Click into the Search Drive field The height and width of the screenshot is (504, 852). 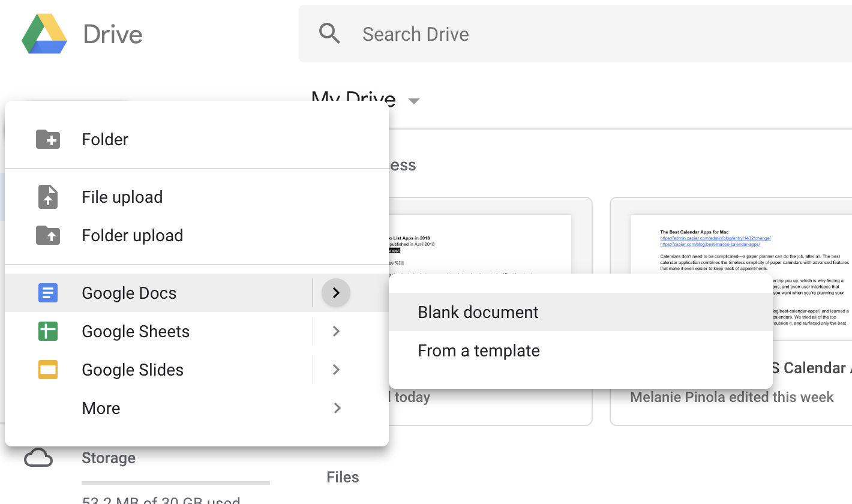click(x=575, y=34)
